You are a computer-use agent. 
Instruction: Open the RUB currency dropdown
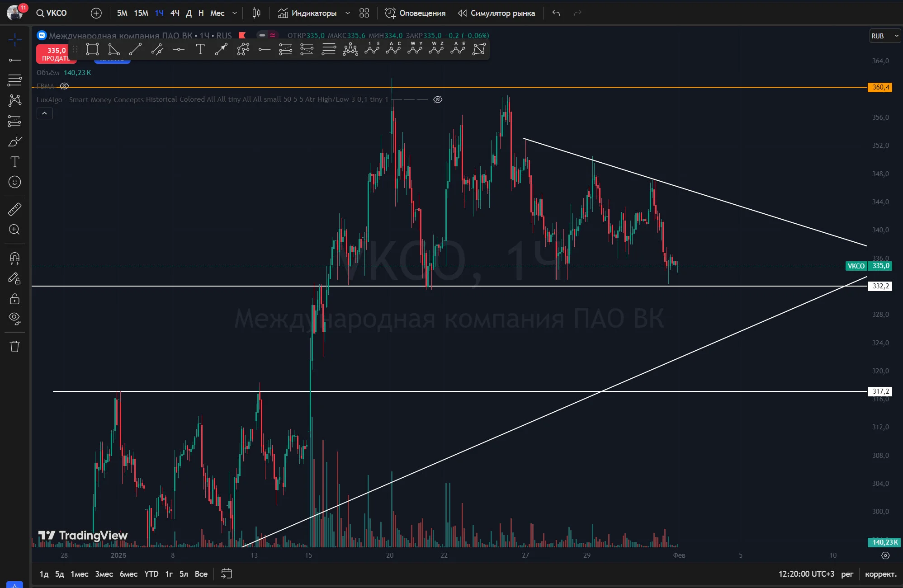click(885, 36)
